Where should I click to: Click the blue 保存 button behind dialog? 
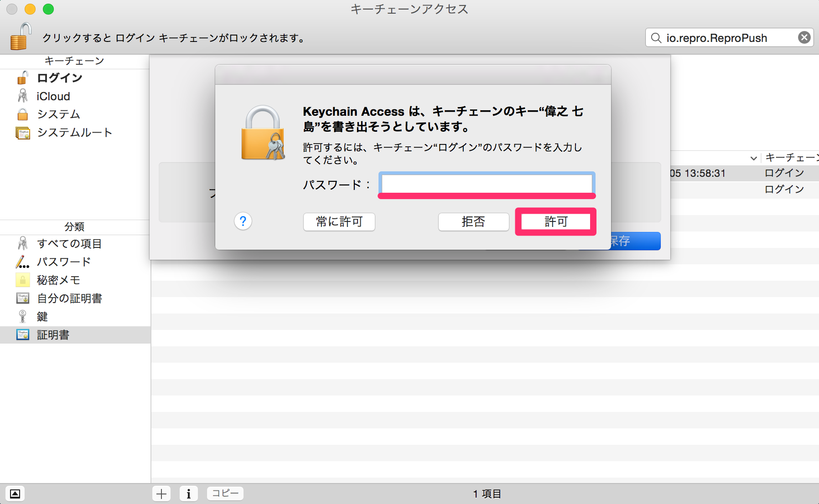(635, 241)
